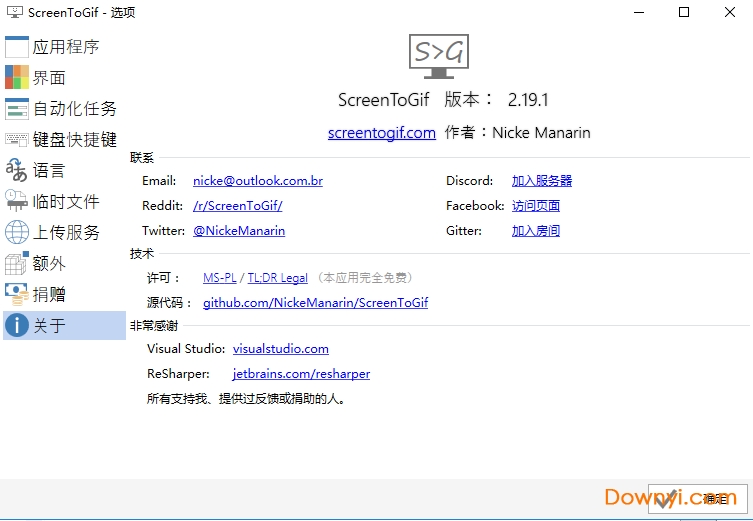The height and width of the screenshot is (521, 753).
Task: Open 自动化任务 (Automated tasks) section icon
Action: point(17,109)
